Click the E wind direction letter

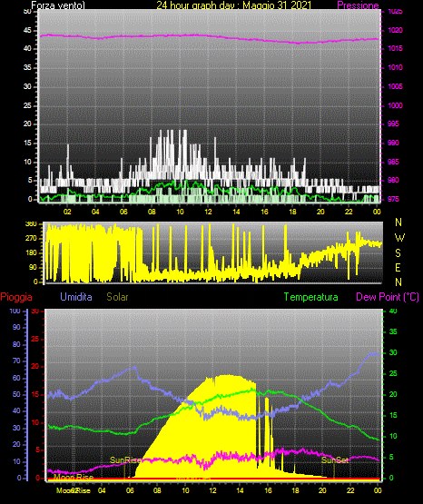tap(398, 267)
